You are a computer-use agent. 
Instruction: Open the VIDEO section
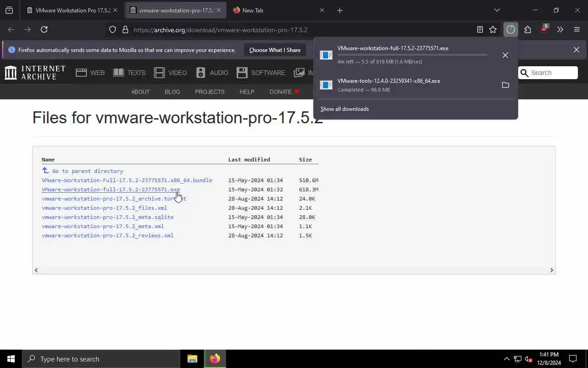(170, 73)
